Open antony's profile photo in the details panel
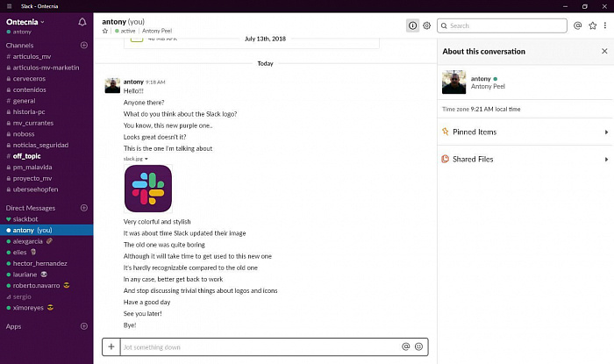This screenshot has width=614, height=364. (x=453, y=82)
